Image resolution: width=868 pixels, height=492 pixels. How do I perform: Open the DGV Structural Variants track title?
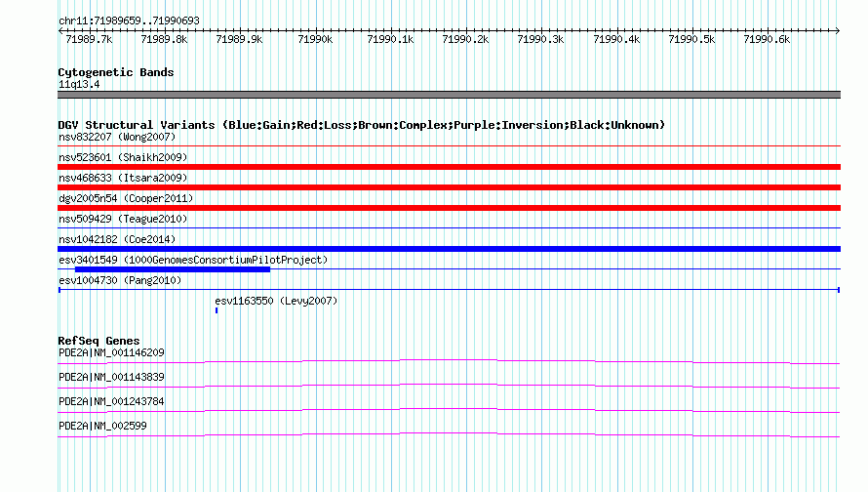click(x=361, y=125)
